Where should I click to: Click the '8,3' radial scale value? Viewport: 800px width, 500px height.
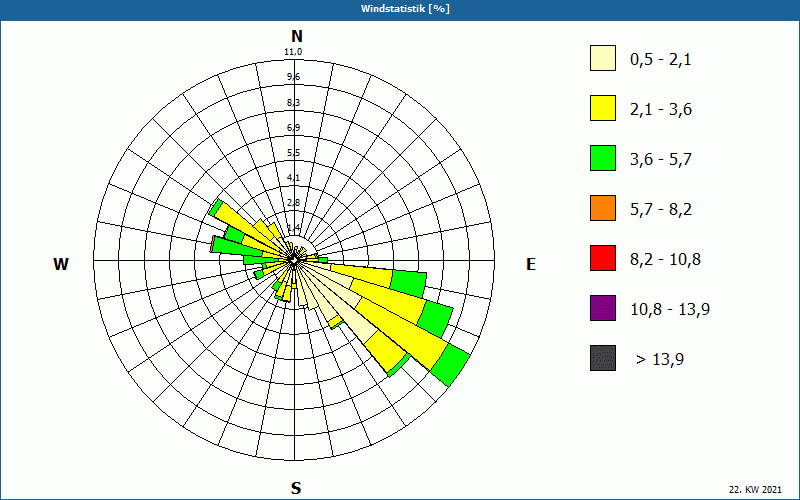(293, 103)
